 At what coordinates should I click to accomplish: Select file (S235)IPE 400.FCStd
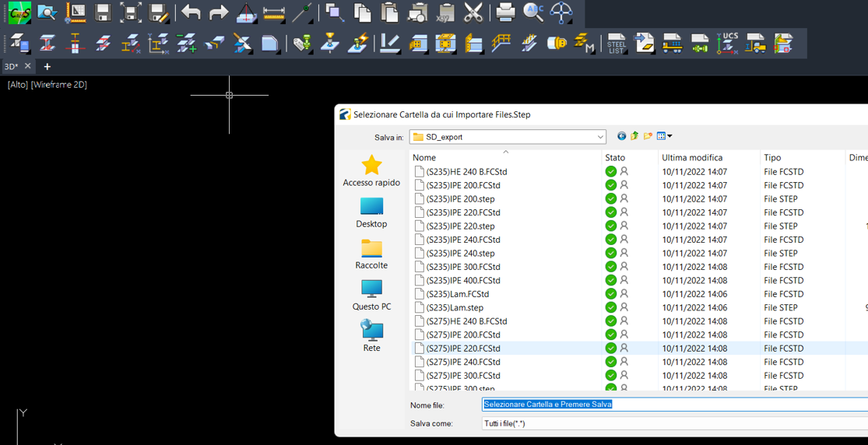coord(463,280)
